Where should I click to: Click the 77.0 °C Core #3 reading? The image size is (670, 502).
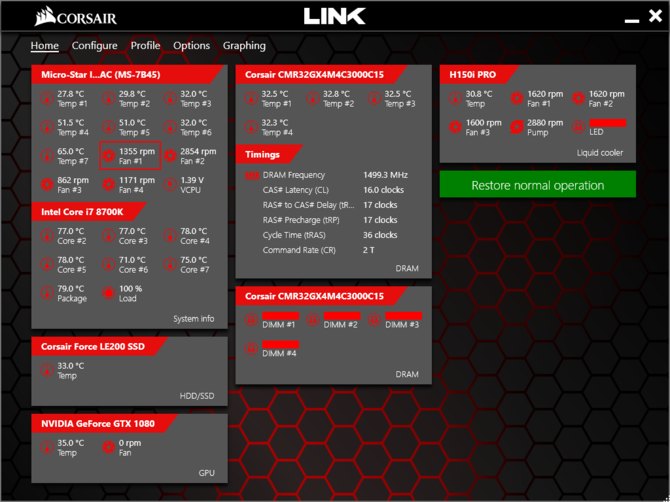pyautogui.click(x=132, y=231)
